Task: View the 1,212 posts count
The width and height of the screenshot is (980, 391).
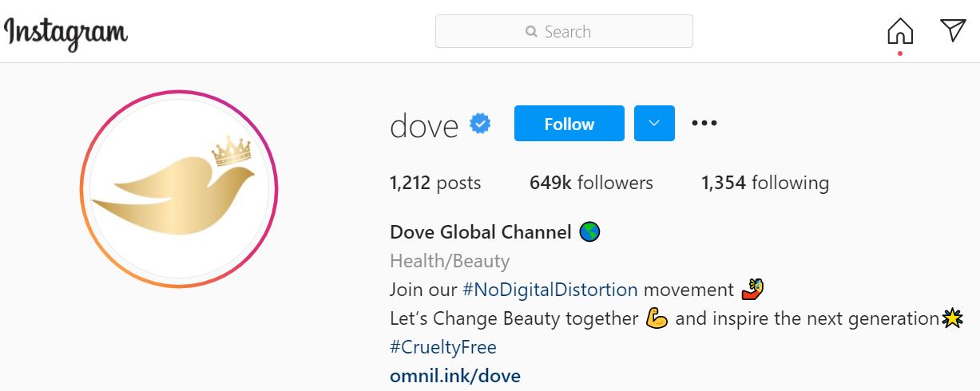Action: pos(435,183)
